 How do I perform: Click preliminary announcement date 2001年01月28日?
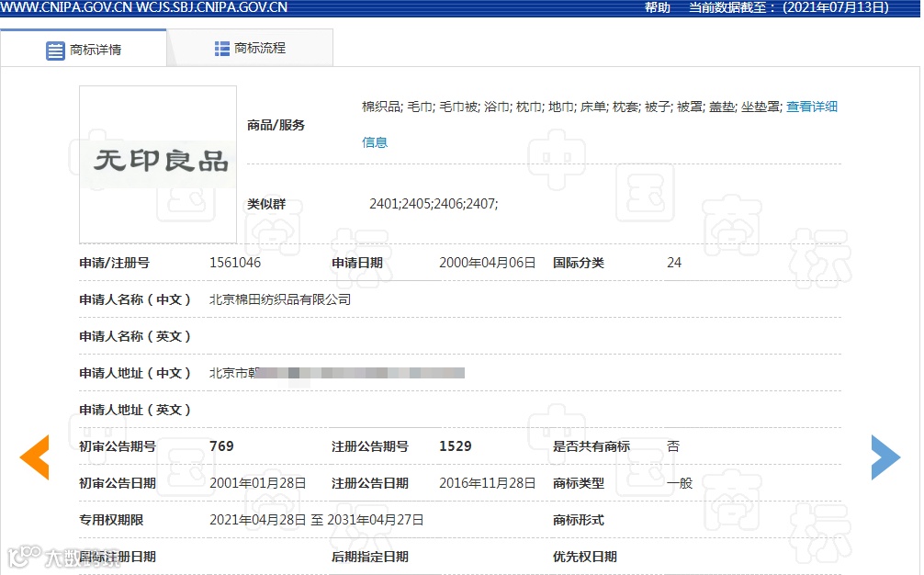[x=258, y=483]
